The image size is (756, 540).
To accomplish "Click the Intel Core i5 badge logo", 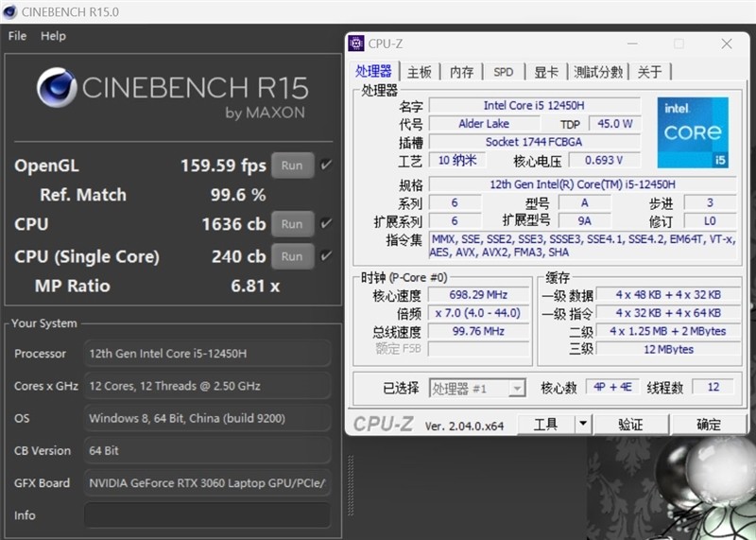I will [692, 132].
